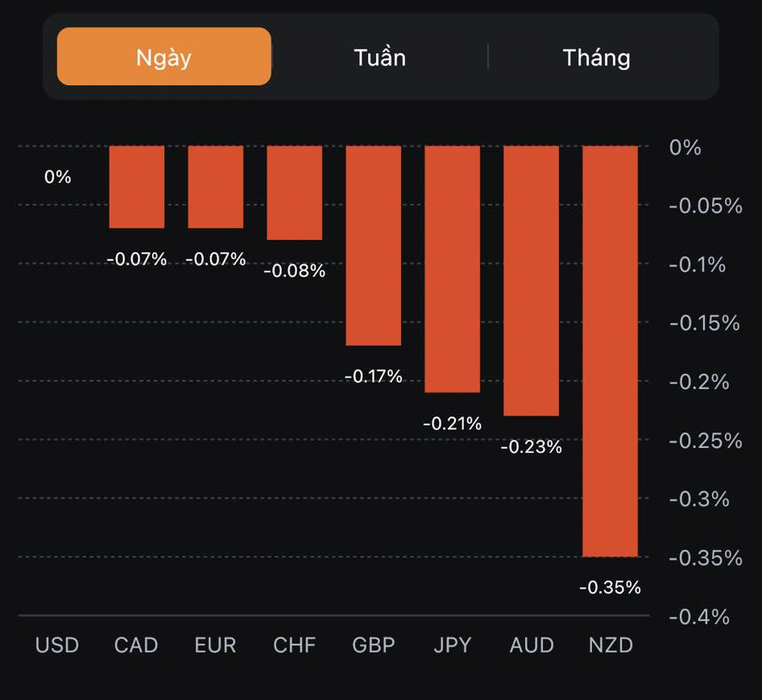Tap the EUR label below chart

[215, 645]
